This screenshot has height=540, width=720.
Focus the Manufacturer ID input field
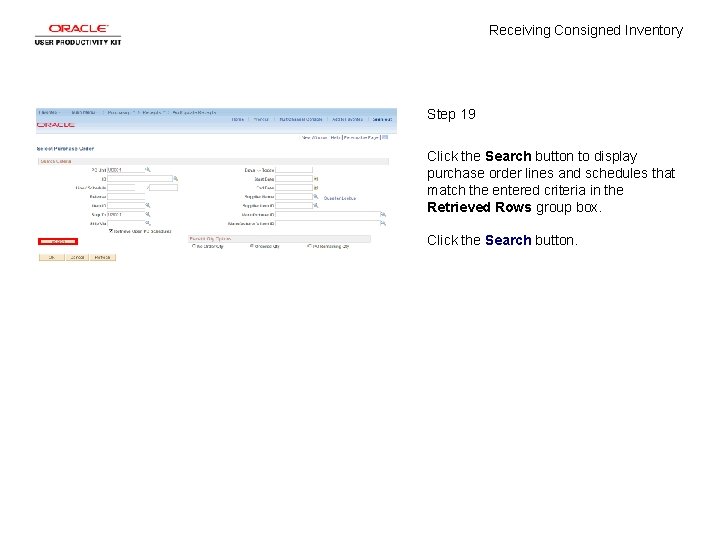coord(327,214)
